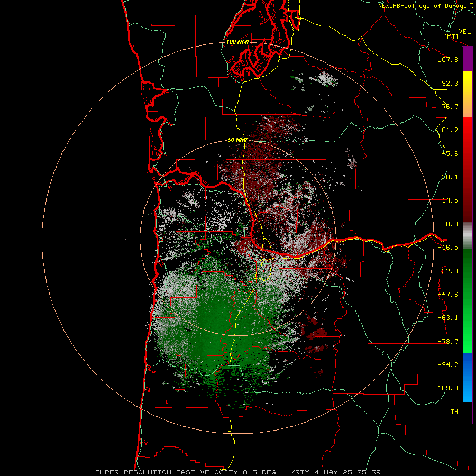Pick the black TH segment of the color bar
This screenshot has height=476, width=476.
(x=467, y=412)
